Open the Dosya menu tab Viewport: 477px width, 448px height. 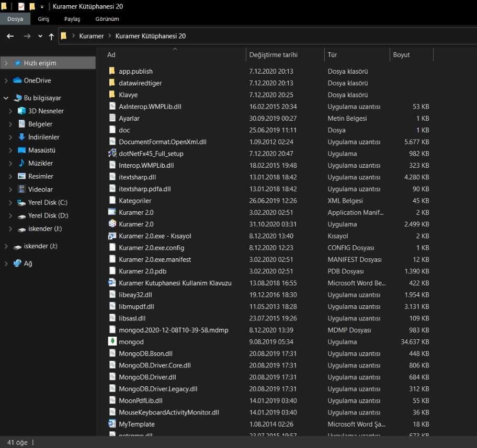[x=15, y=19]
